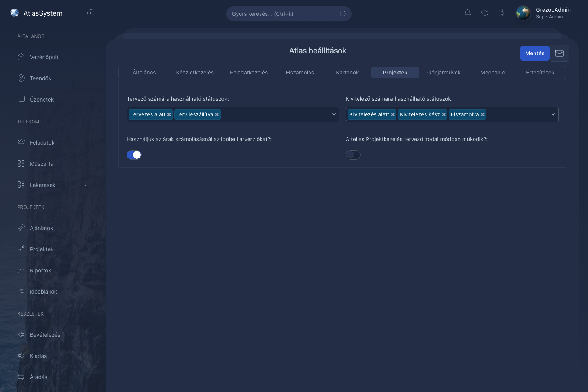Image resolution: width=588 pixels, height=392 pixels.
Task: Click the envelope icon beside Mentés
Action: pyautogui.click(x=559, y=53)
